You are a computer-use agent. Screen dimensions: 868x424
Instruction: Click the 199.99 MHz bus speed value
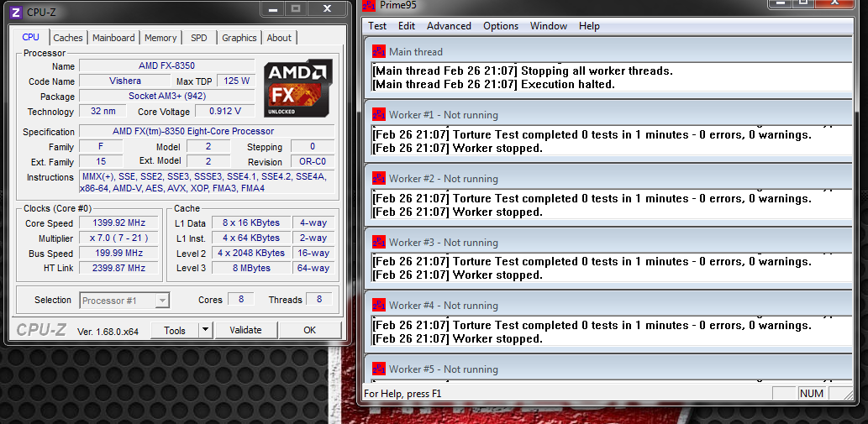point(119,253)
